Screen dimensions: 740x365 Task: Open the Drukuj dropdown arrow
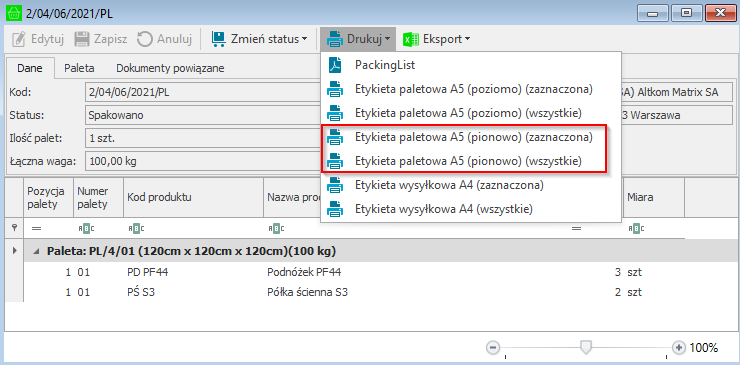387,39
